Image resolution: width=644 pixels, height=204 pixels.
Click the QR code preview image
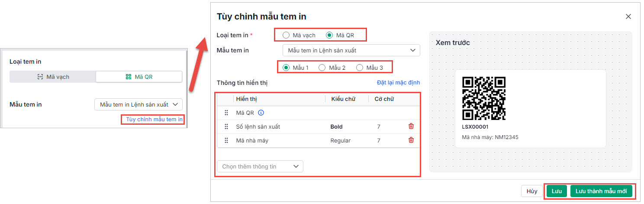coord(484,98)
